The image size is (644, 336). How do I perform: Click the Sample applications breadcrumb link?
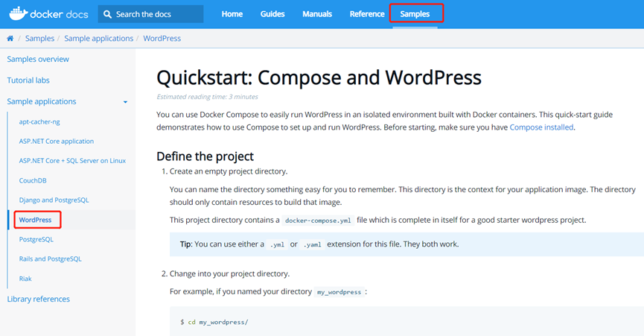click(98, 38)
